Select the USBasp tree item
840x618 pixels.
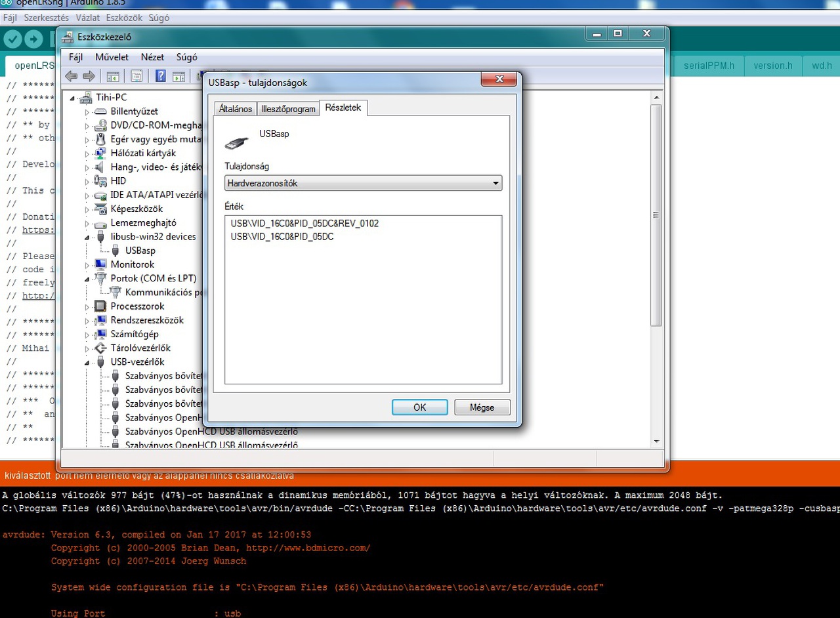(x=140, y=251)
